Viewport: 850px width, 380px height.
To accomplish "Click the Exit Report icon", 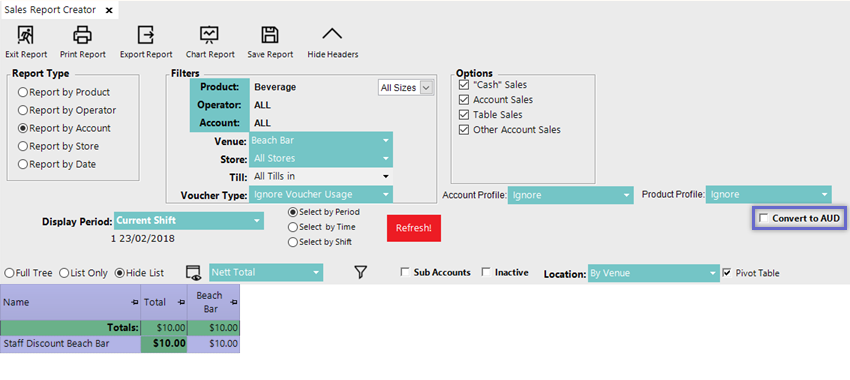I will (25, 35).
